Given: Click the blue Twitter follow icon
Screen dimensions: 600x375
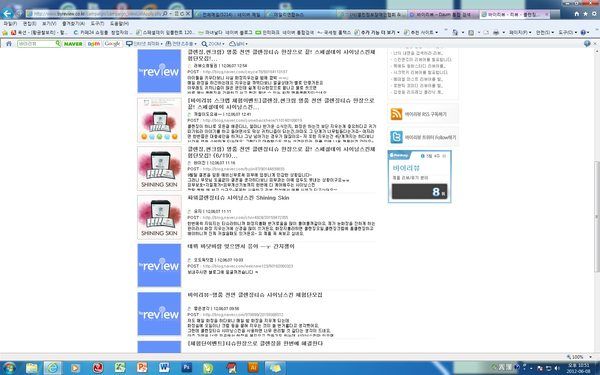Looking at the screenshot, I should pyautogui.click(x=396, y=137).
